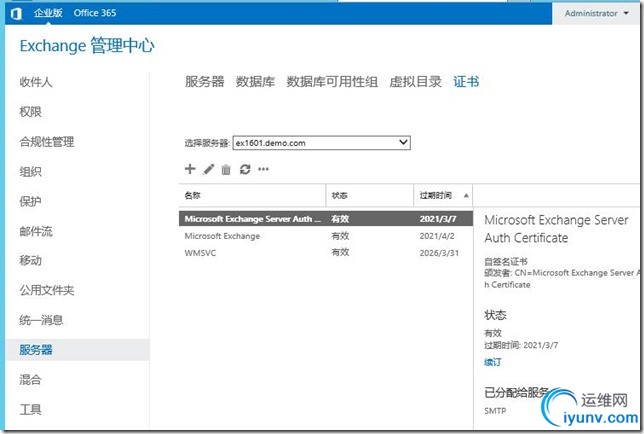
Task: Open 服务器 top tab
Action: pyautogui.click(x=205, y=82)
